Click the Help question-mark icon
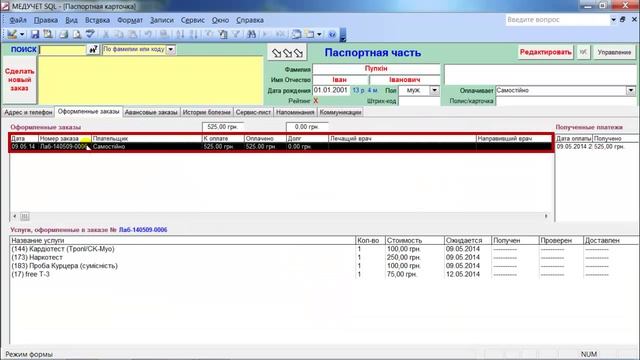Viewport: 640px width, 360px height. click(332, 34)
